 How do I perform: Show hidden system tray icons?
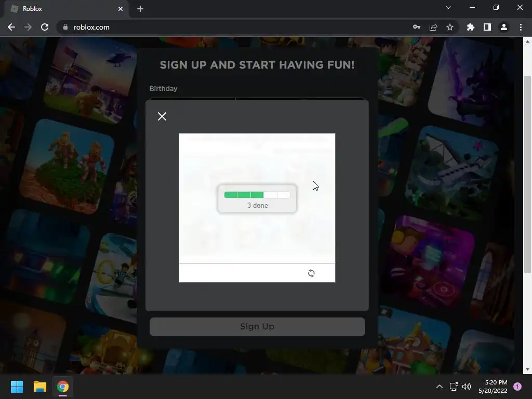coord(440,387)
